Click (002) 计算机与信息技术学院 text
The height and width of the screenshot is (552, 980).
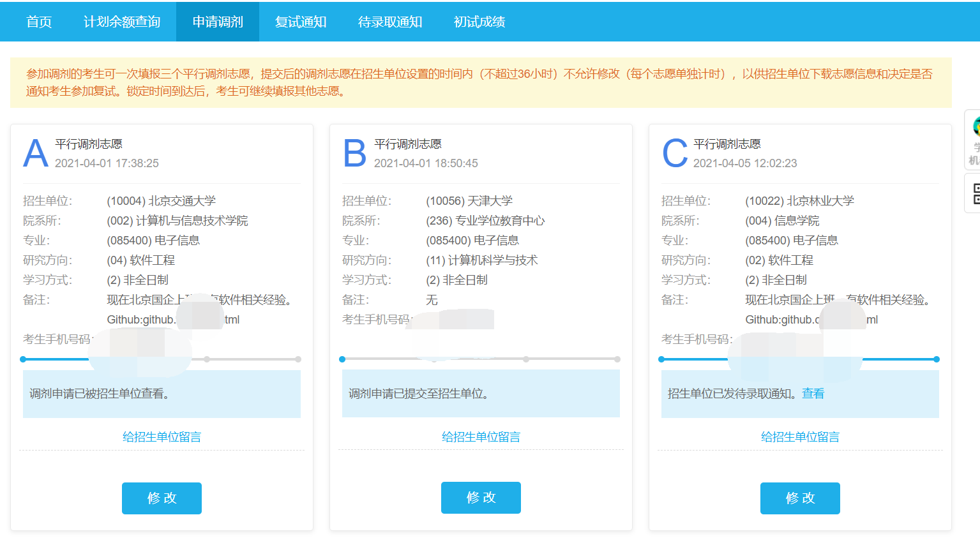tap(177, 221)
